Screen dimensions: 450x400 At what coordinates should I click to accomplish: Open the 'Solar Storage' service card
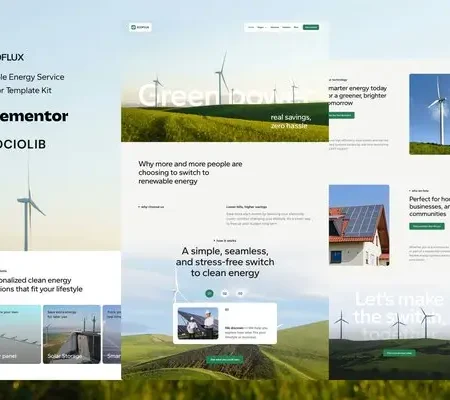(72, 334)
